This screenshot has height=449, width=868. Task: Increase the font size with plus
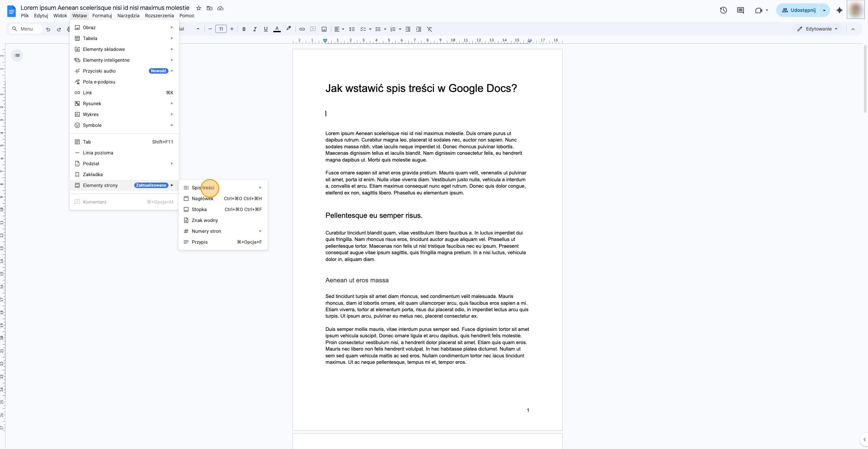(232, 29)
